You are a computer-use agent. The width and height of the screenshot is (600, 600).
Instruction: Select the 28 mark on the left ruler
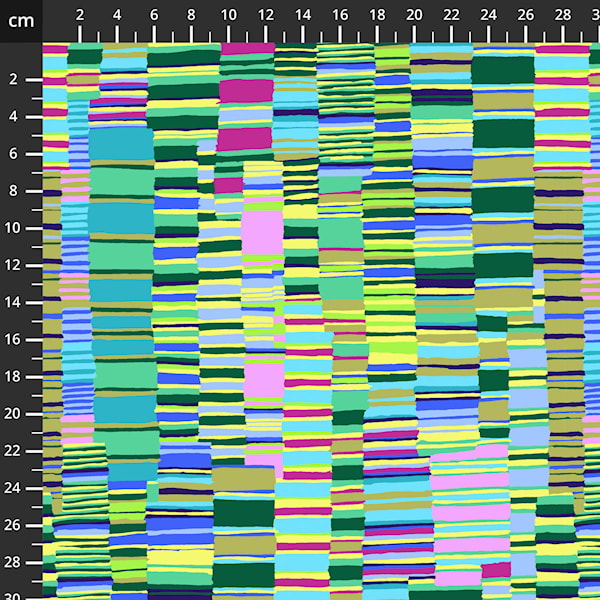[x=14, y=562]
